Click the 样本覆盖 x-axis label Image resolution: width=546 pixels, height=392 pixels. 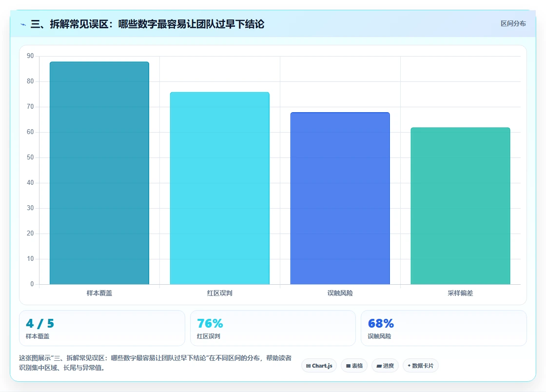point(99,293)
